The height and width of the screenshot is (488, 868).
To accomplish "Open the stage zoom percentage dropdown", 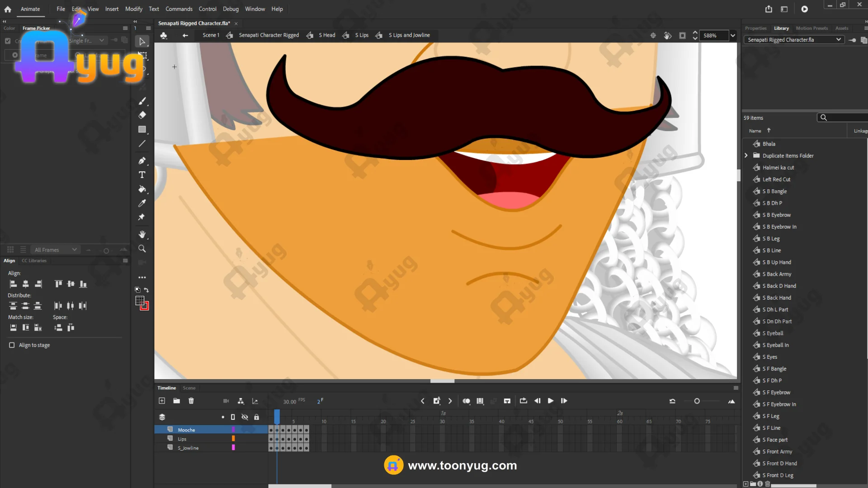I will [733, 35].
